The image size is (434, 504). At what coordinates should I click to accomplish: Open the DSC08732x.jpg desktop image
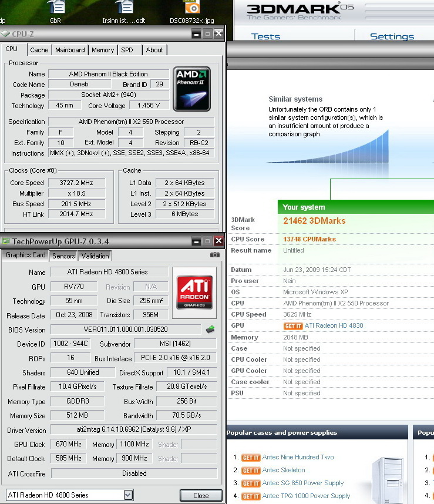192,11
